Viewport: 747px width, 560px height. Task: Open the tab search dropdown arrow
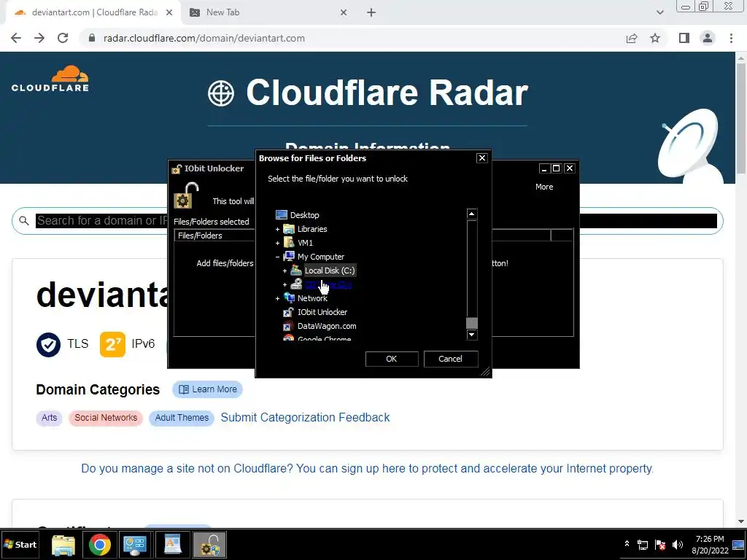(x=659, y=12)
